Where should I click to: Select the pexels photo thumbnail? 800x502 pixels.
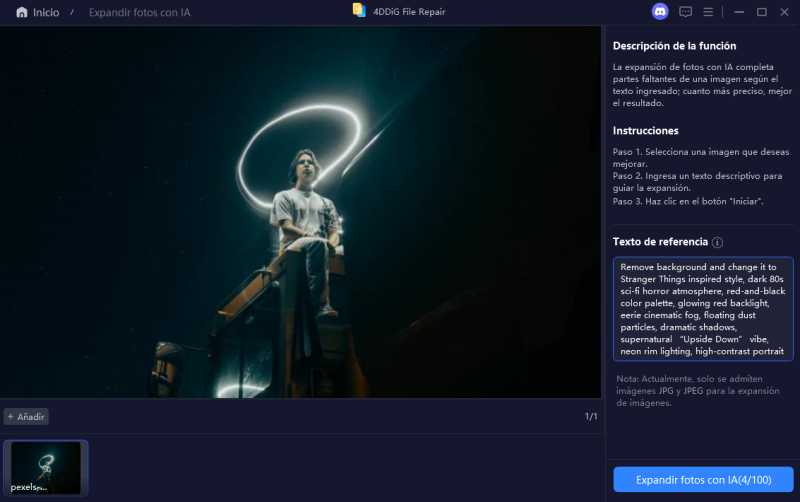(x=46, y=468)
